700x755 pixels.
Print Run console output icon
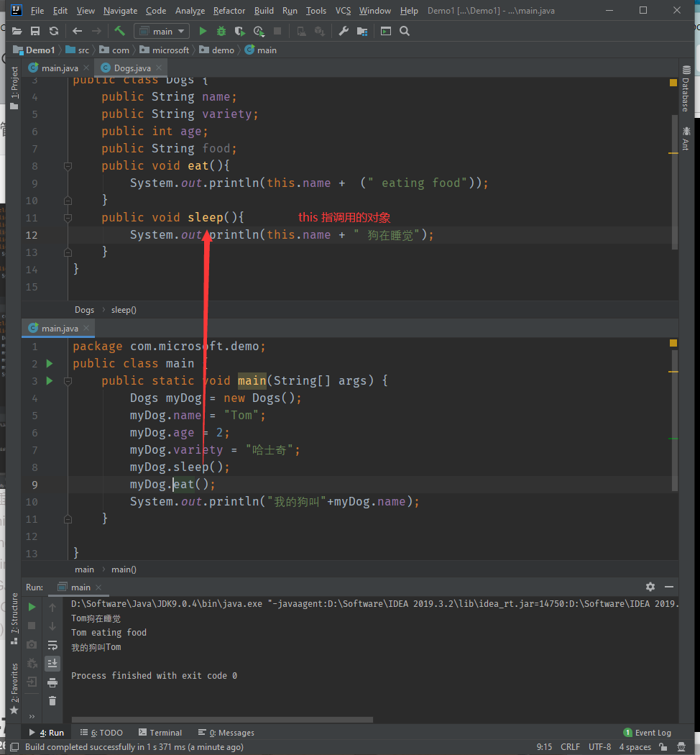[x=52, y=682]
